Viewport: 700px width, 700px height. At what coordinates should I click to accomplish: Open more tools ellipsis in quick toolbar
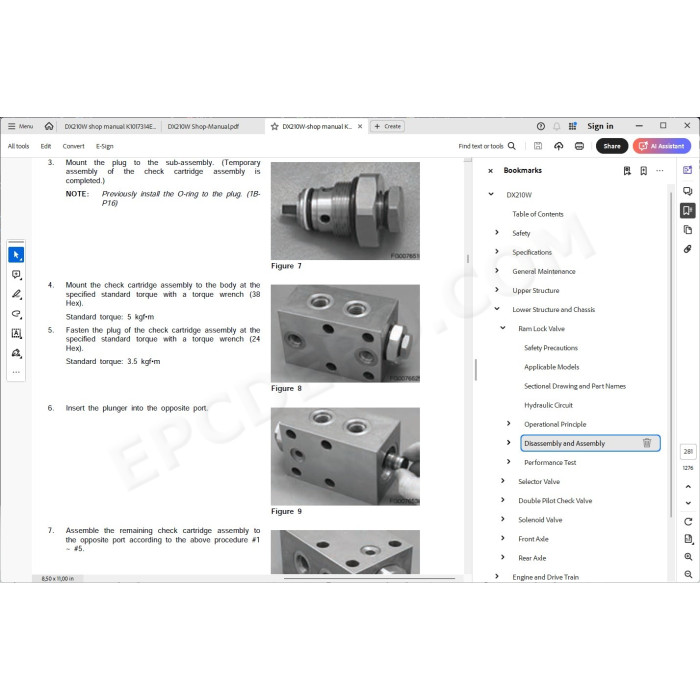coord(17,372)
